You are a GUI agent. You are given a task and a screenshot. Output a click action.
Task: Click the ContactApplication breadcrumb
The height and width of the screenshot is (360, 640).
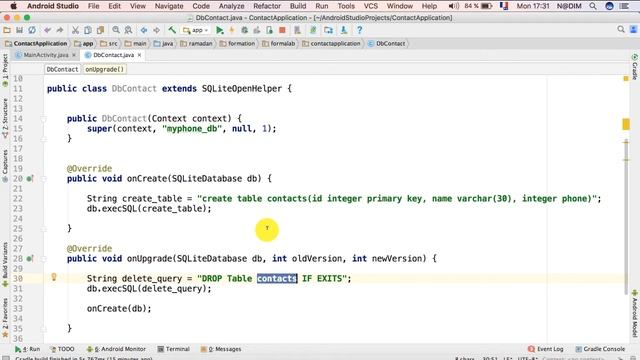coord(37,43)
